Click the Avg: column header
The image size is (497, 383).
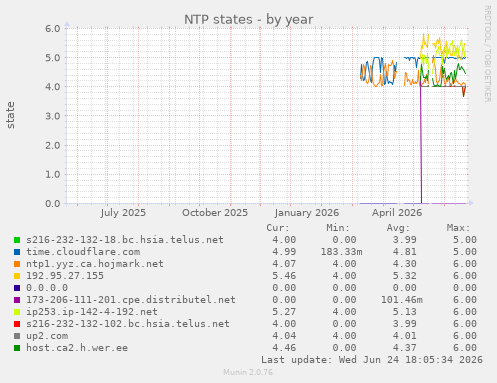coord(398,228)
